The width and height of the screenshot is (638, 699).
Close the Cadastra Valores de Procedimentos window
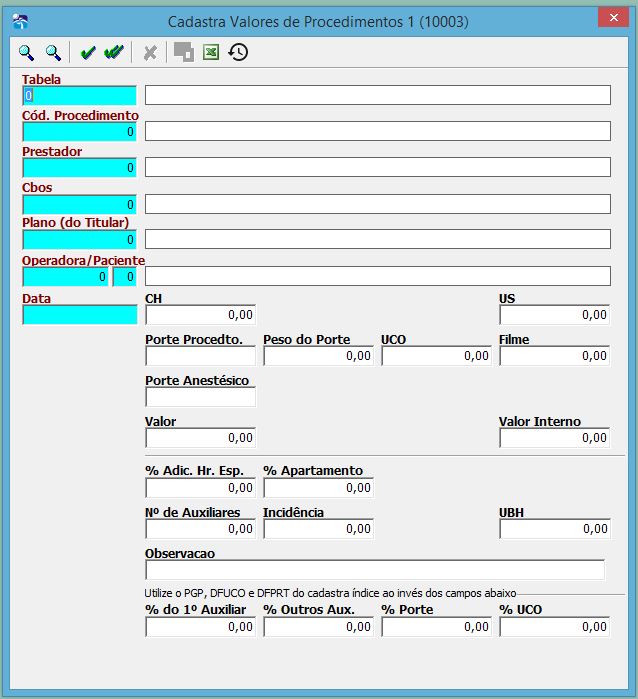point(613,17)
